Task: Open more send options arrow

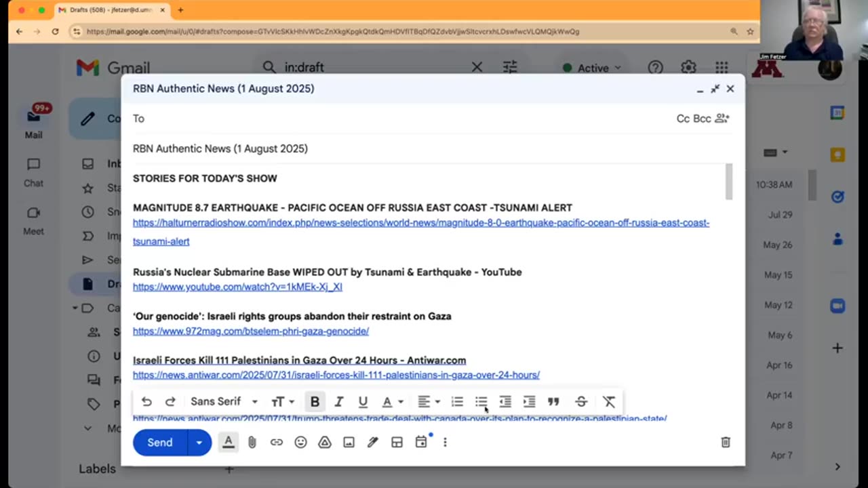Action: 199,443
